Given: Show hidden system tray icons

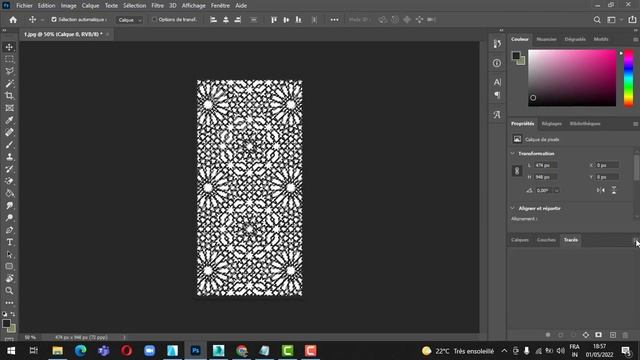Looking at the screenshot, I should pos(504,351).
